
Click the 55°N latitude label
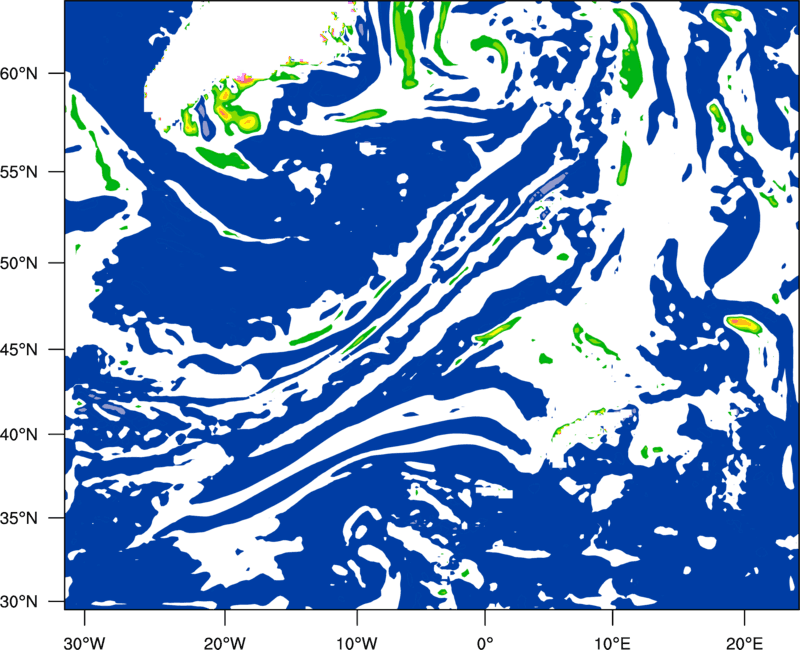[x=19, y=172]
